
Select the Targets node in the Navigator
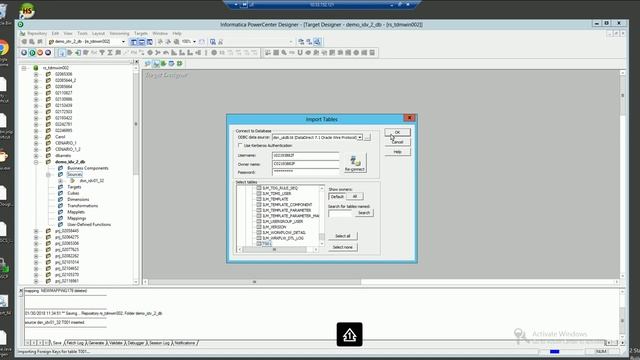point(74,187)
